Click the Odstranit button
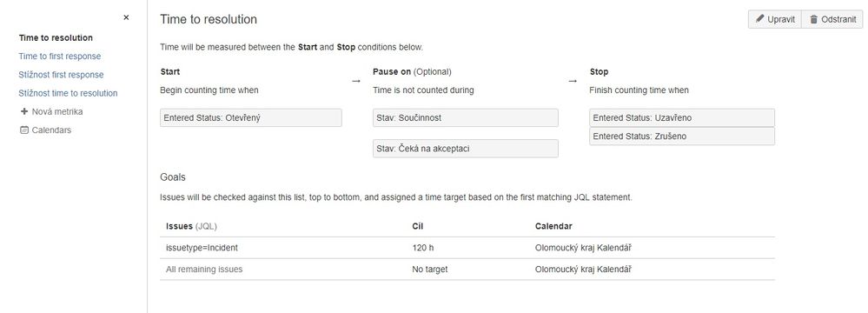This screenshot has height=313, width=868. [x=832, y=19]
